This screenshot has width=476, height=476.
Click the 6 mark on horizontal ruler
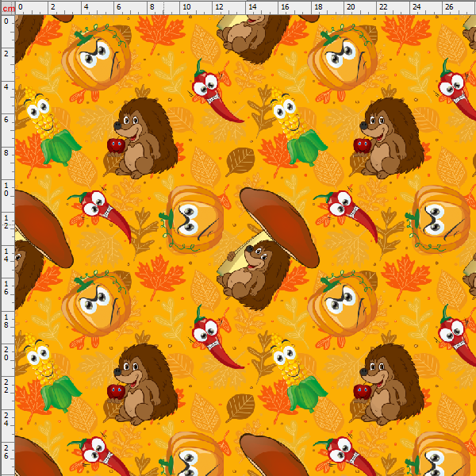(119, 6)
